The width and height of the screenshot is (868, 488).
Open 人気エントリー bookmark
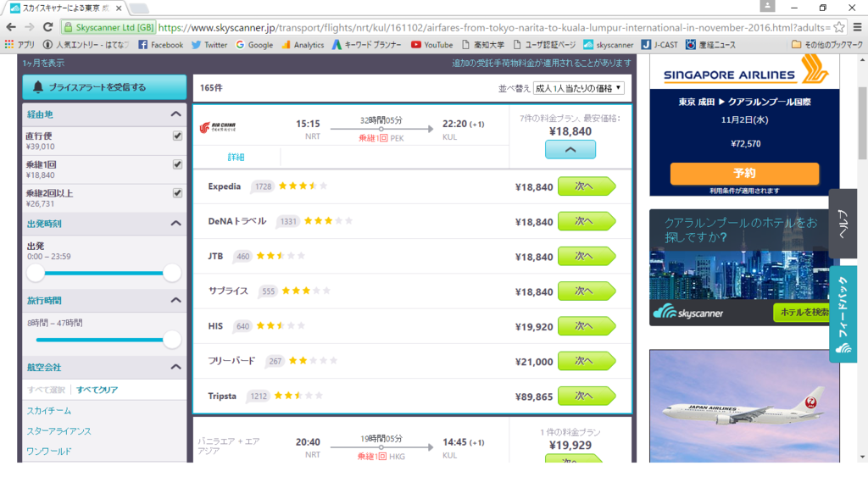pos(86,45)
